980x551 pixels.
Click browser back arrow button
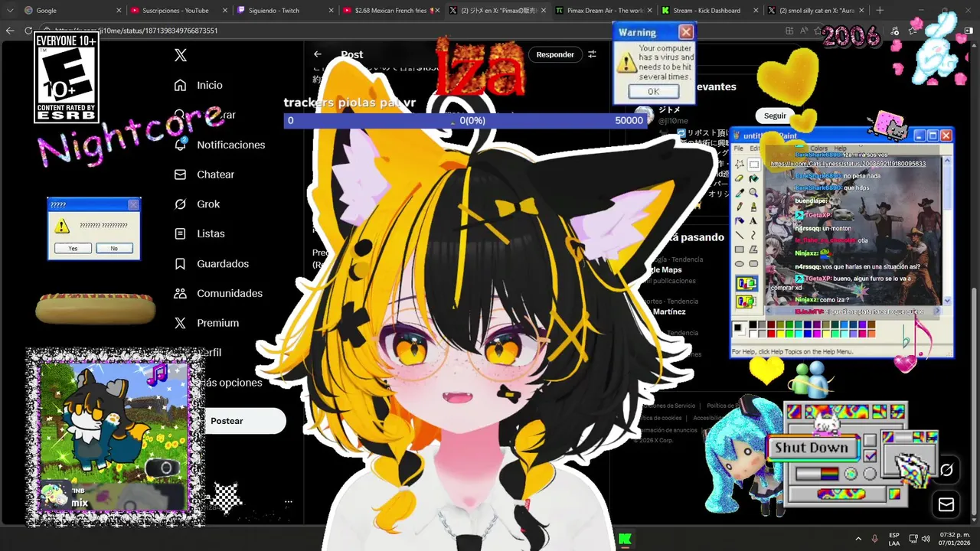tap(10, 31)
